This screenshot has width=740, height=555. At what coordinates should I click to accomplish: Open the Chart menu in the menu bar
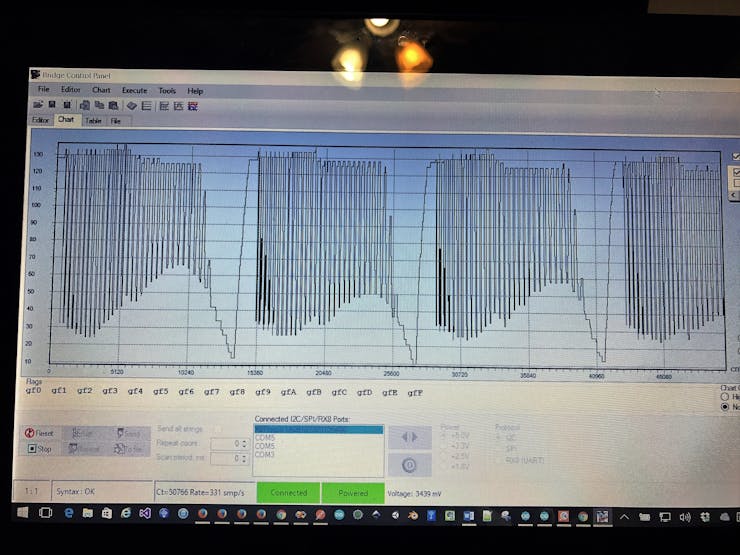101,90
